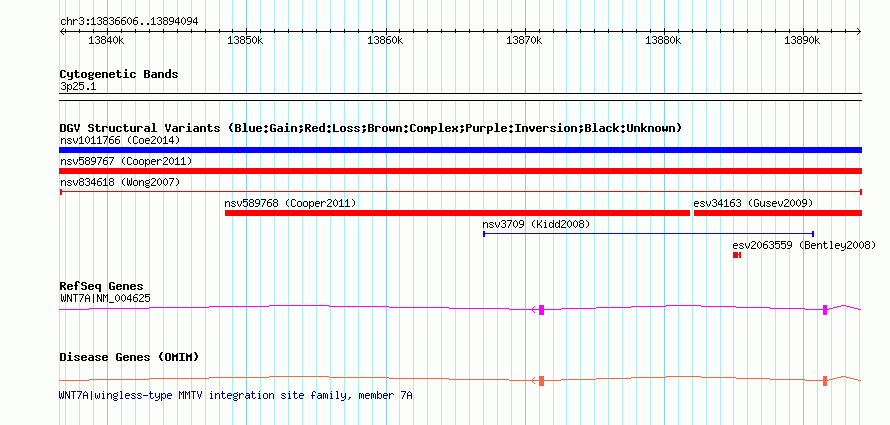This screenshot has height=425, width=890.
Task: Click the 13890k ruler tick label
Action: pyautogui.click(x=802, y=40)
